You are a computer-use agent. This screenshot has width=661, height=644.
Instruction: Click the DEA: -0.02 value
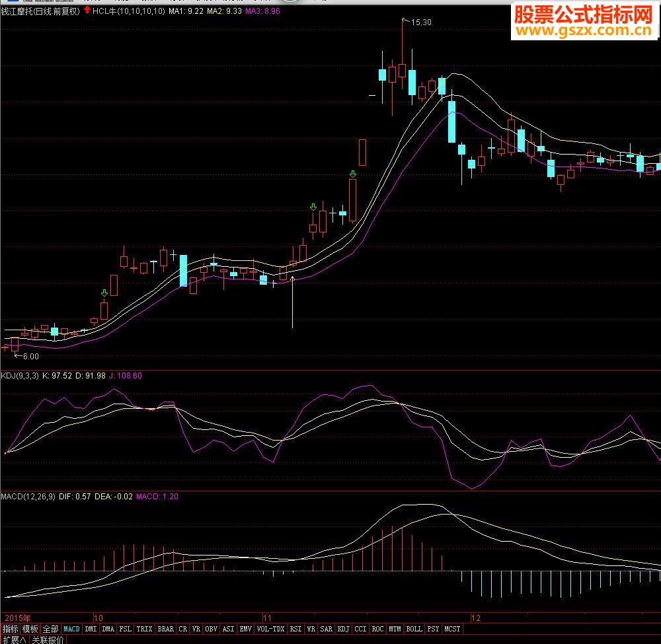pos(114,497)
